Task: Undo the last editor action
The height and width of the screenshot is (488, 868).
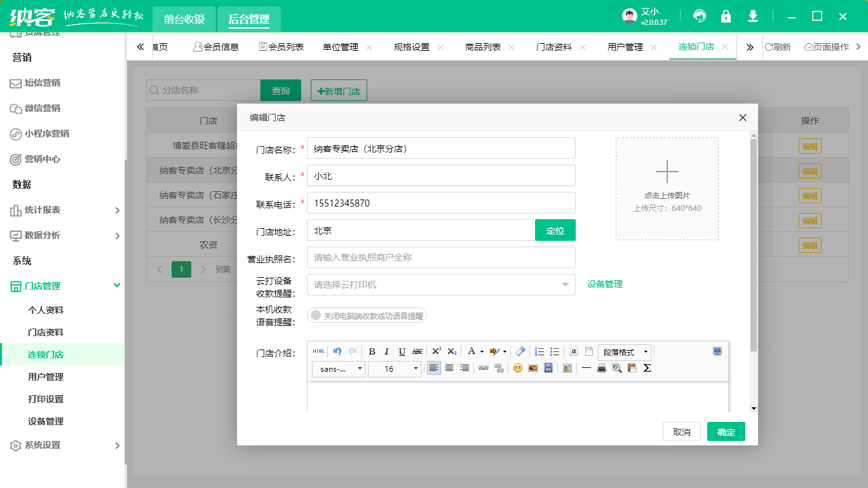Action: 336,351
